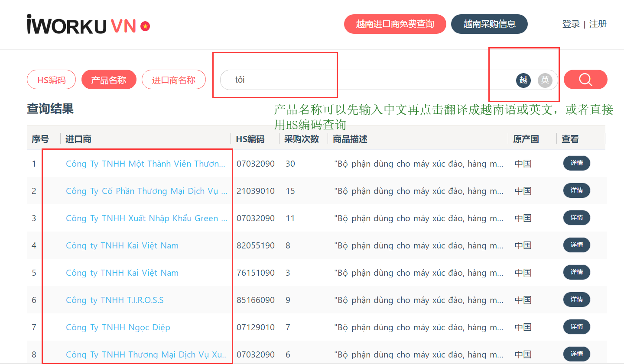Select the HS编码 search type
This screenshot has height=364, width=624.
click(x=52, y=80)
